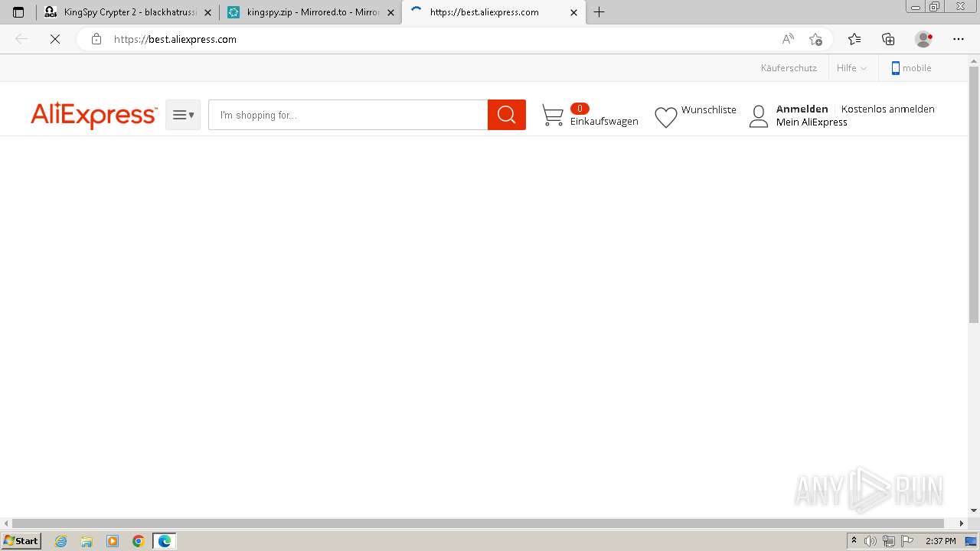Screen dimensions: 980x551
Task: Open the network tray icon
Action: pos(888,541)
